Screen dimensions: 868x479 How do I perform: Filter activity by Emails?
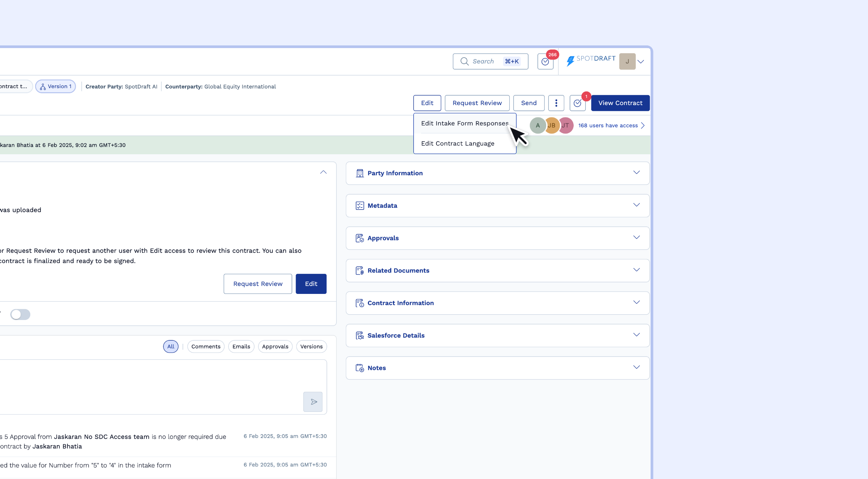(241, 346)
